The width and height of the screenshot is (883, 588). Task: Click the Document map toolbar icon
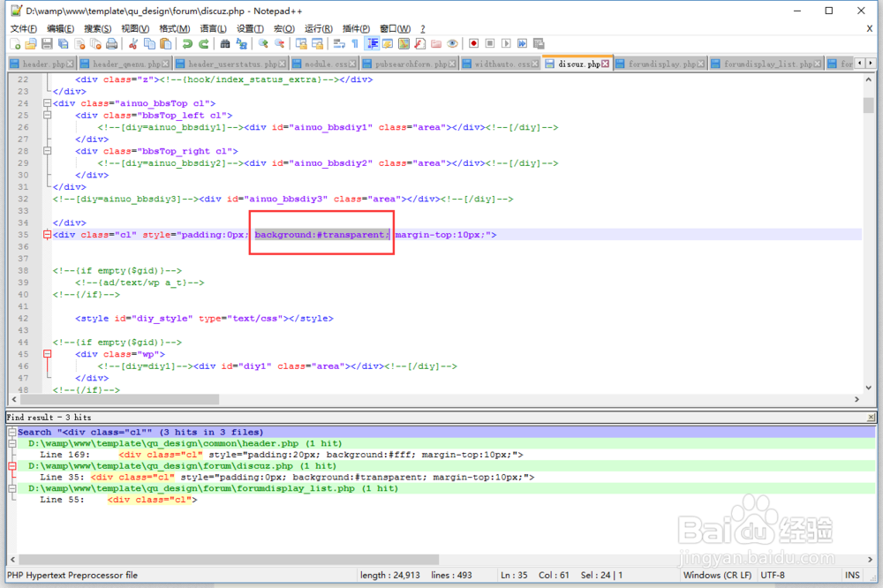[404, 44]
